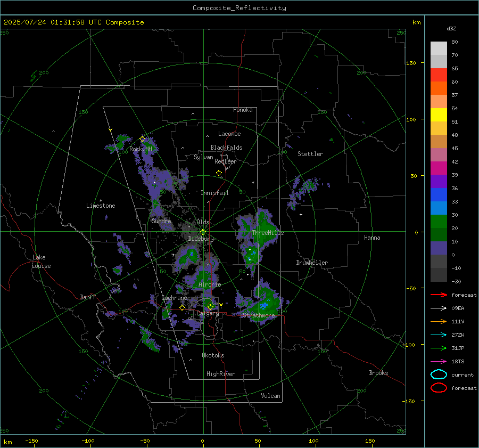Select the Hanna label
479x448 pixels.
[372, 238]
